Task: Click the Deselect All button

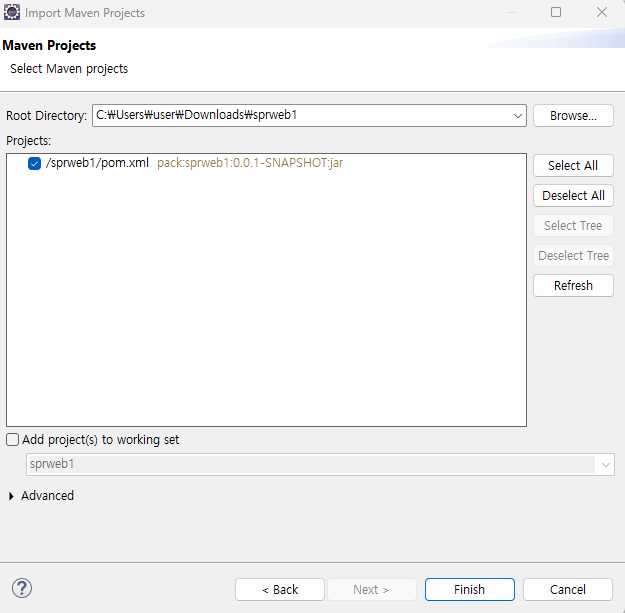Action: coord(573,195)
